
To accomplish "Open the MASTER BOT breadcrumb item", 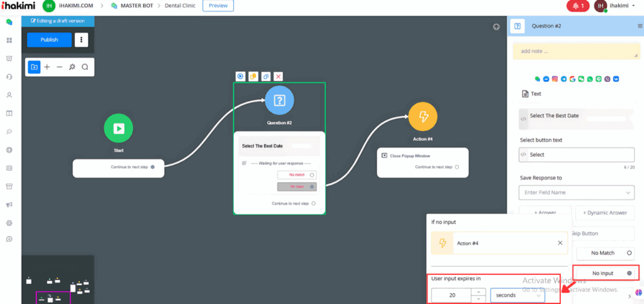I will point(134,6).
